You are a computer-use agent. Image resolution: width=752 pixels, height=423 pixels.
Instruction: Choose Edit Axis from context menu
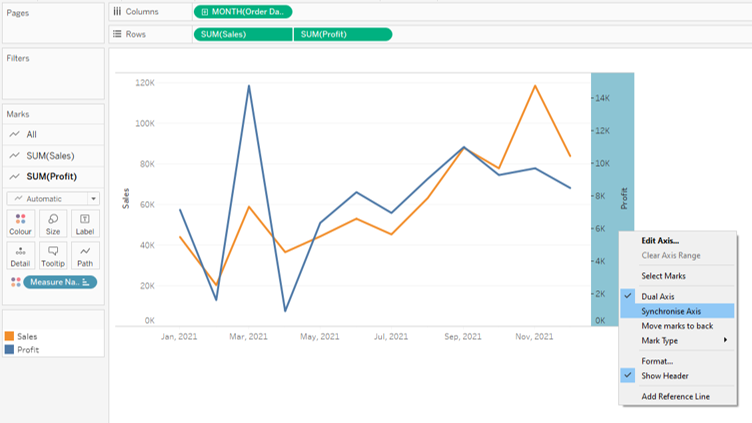(x=660, y=240)
